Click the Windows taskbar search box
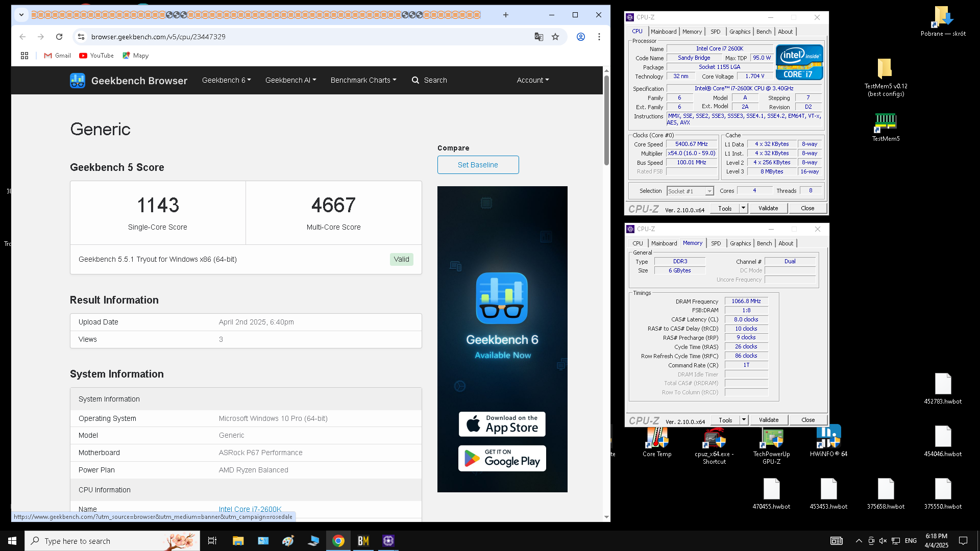This screenshot has height=551, width=980. [112, 541]
